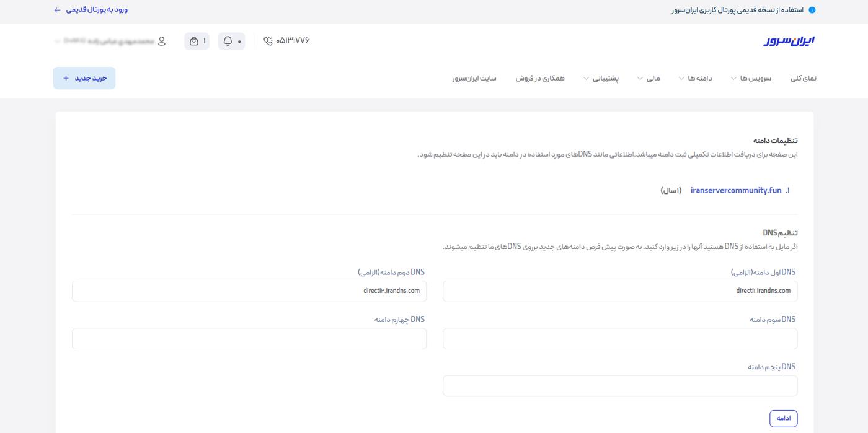Click the notification bell icon
Viewport: 868px width, 433px height.
pos(228,41)
